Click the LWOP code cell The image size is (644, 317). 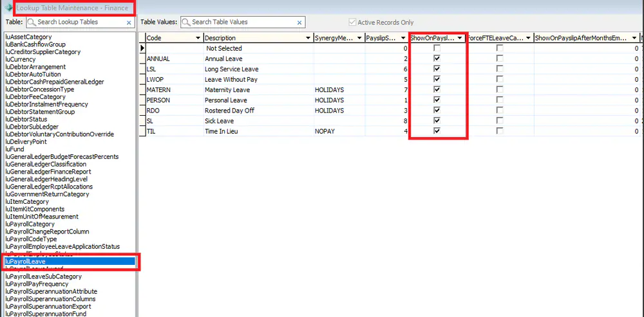pos(175,79)
